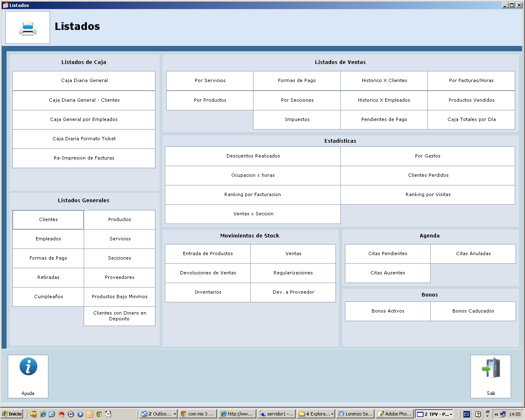The height and width of the screenshot is (420, 525).
Task: Open Internet Explorer from quick launch bar
Action: point(43,414)
